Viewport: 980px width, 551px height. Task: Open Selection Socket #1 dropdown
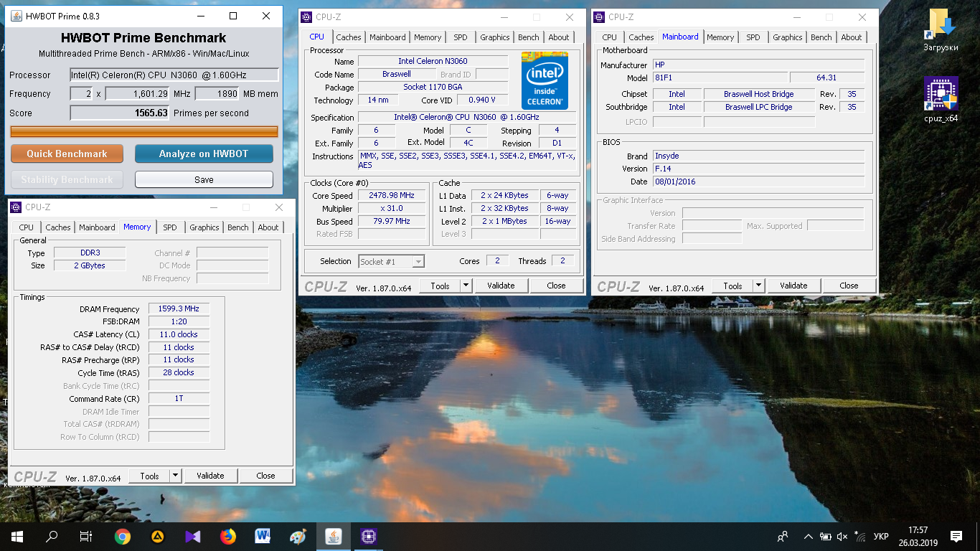(392, 261)
